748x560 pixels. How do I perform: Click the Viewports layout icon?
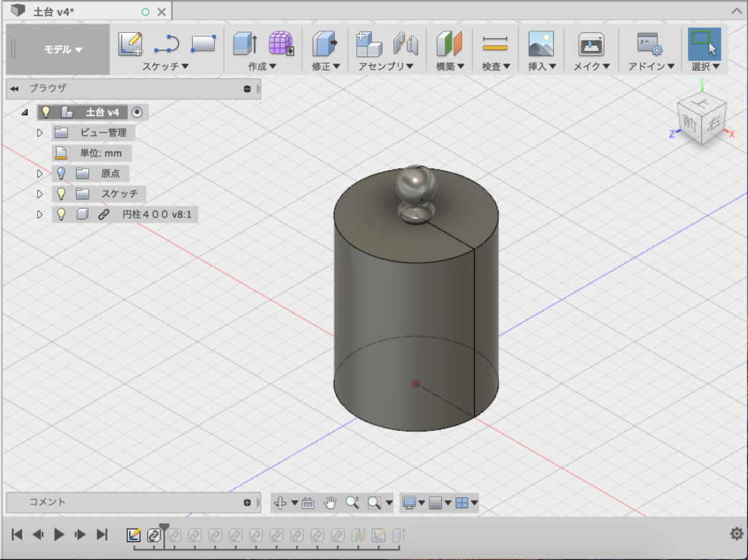(462, 503)
